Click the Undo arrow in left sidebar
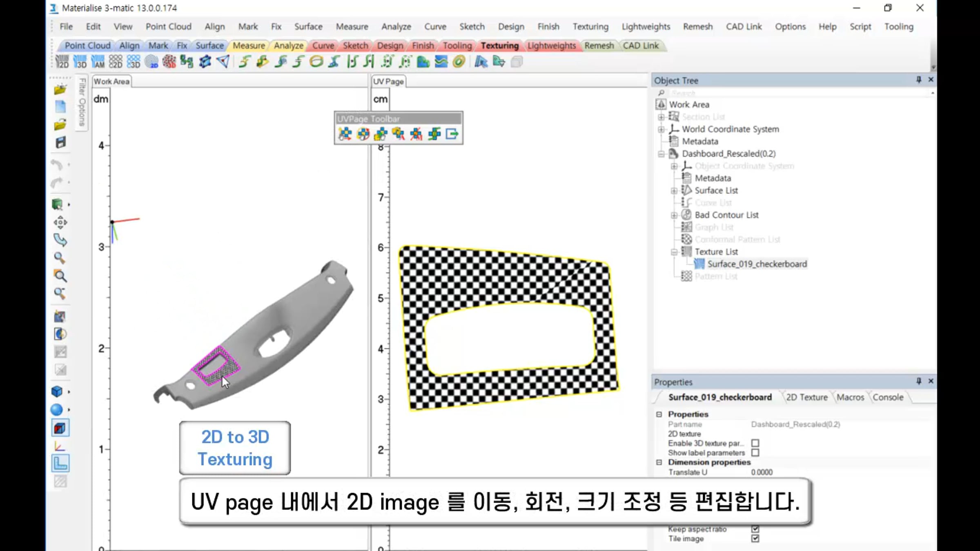980x551 pixels. pyautogui.click(x=57, y=165)
